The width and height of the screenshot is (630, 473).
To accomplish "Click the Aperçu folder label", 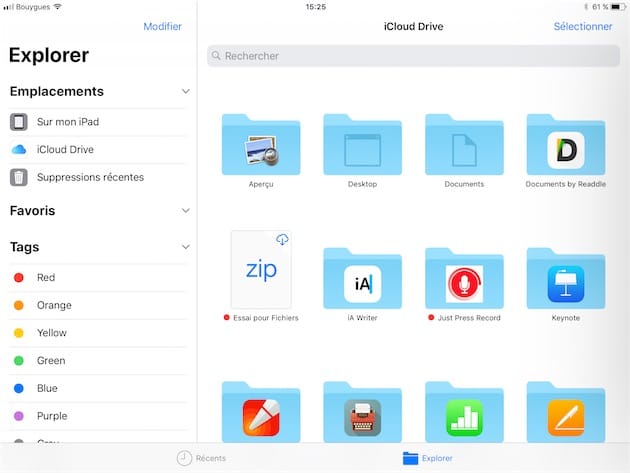I will pos(261,184).
